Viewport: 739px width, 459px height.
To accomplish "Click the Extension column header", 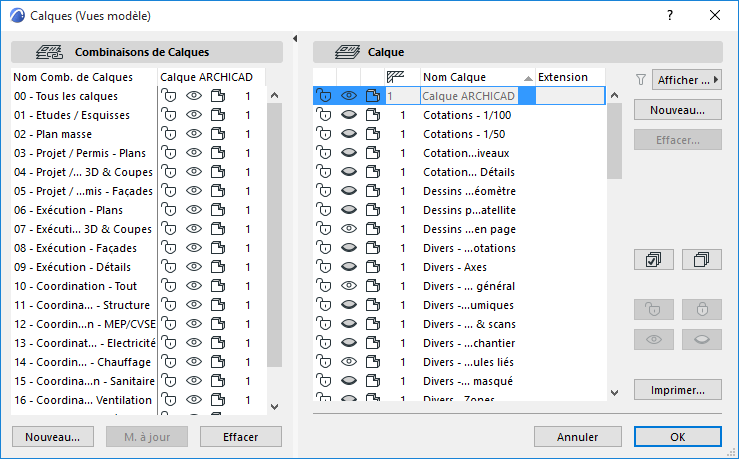I will click(x=570, y=77).
